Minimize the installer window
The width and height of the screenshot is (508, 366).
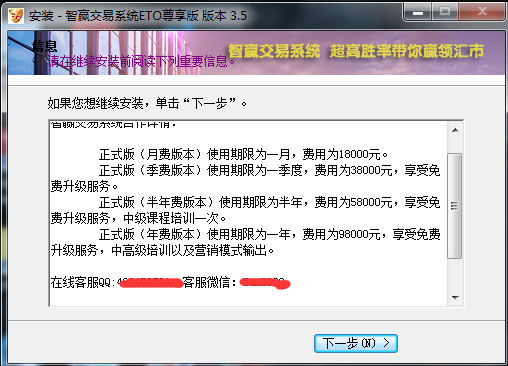point(418,12)
